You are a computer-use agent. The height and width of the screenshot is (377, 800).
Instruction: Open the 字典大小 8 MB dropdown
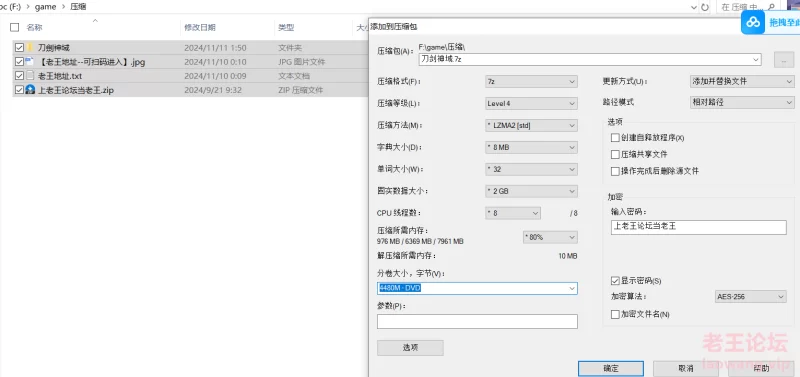pyautogui.click(x=532, y=147)
